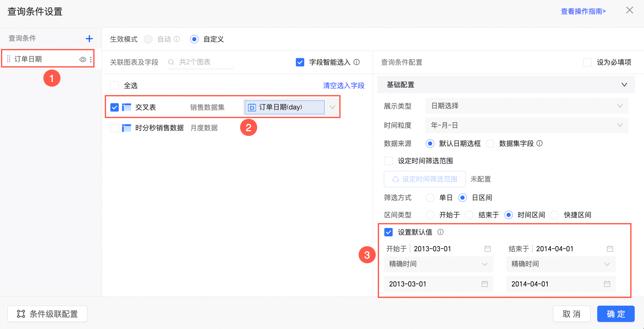Close the 查询条件设置 dialog
The width and height of the screenshot is (644, 329).
(x=630, y=10)
